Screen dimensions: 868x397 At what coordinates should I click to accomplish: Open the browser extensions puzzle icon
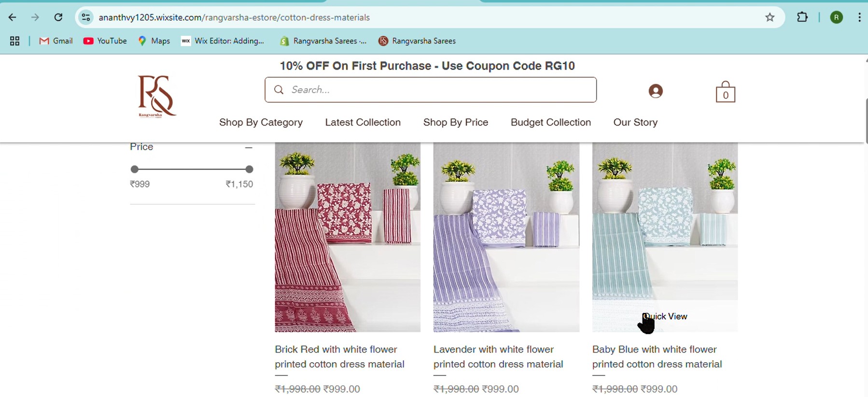pos(802,17)
